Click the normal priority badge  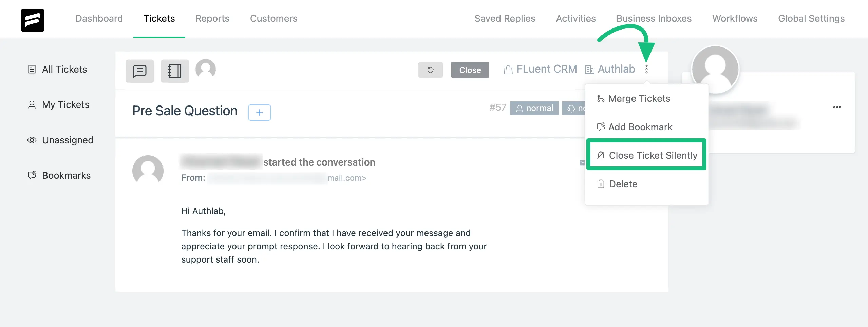click(534, 108)
